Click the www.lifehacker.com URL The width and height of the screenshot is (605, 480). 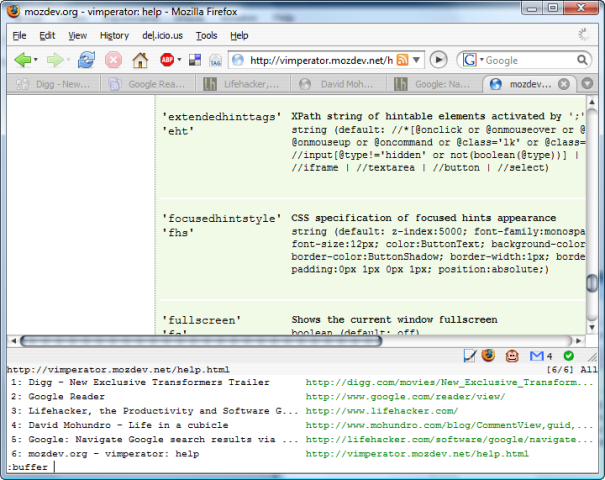click(382, 411)
